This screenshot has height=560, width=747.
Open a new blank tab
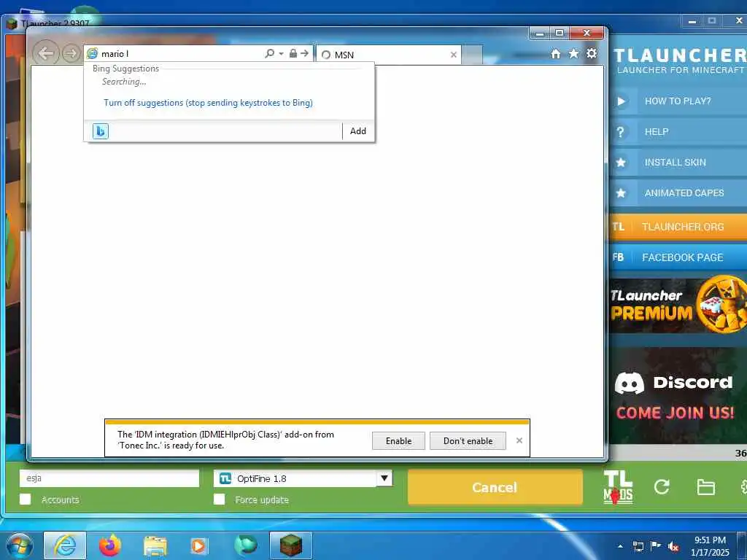click(x=472, y=55)
